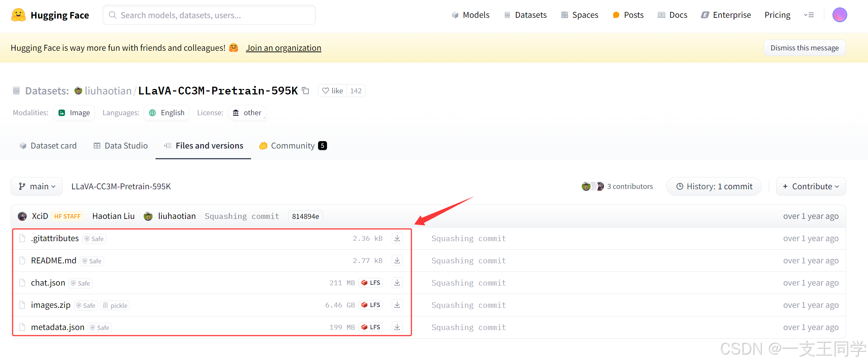Click the Safe badge next to README.md
868x363 pixels.
[92, 261]
